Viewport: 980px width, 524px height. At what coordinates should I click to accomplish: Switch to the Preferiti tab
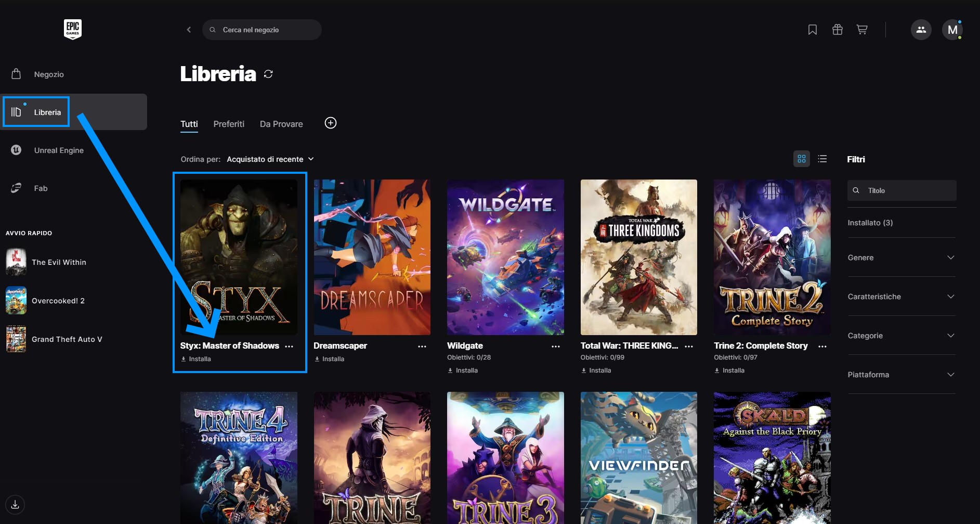coord(229,124)
